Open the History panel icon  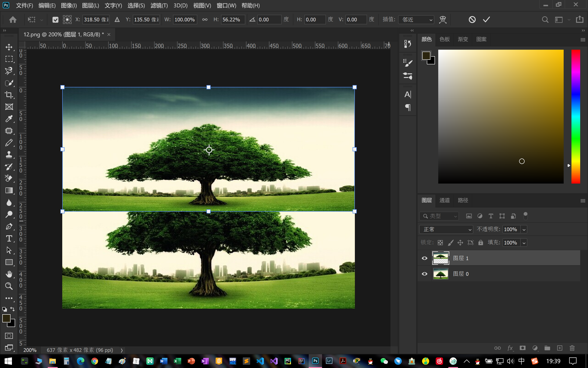coord(408,44)
